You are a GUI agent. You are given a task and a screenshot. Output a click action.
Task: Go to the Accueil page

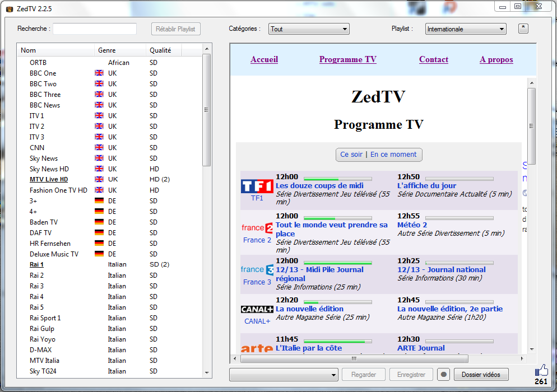[264, 59]
